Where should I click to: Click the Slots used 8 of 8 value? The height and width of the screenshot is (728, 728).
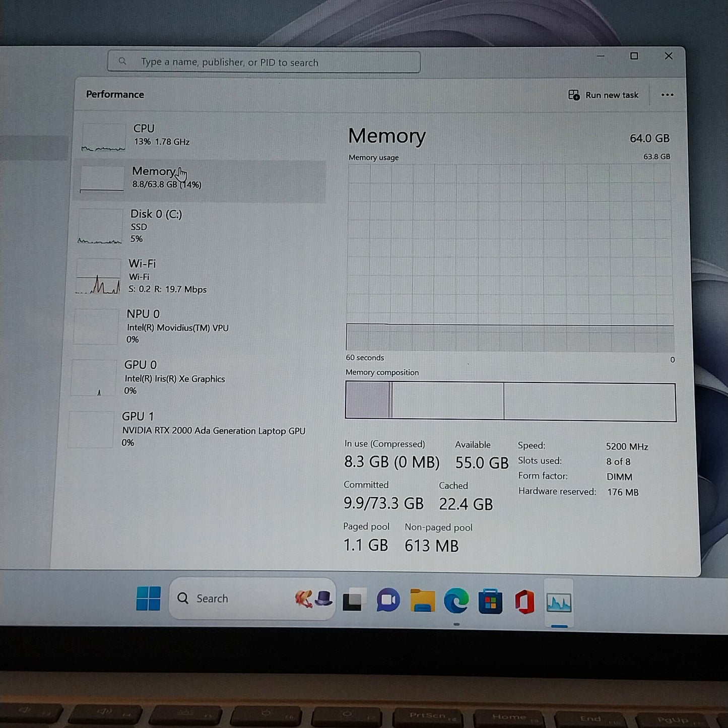point(618,461)
